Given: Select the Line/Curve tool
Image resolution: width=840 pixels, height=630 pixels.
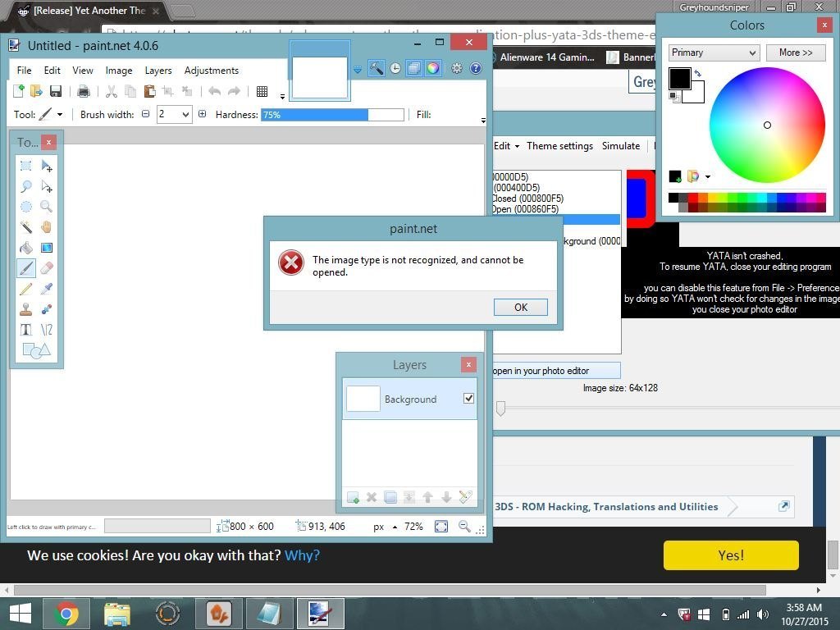Looking at the screenshot, I should (x=47, y=330).
